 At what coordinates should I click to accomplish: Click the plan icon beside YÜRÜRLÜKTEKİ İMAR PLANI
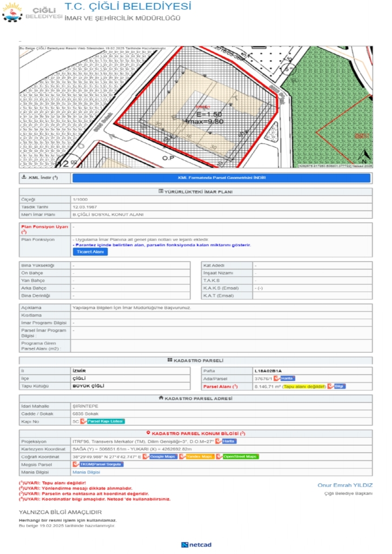click(161, 191)
